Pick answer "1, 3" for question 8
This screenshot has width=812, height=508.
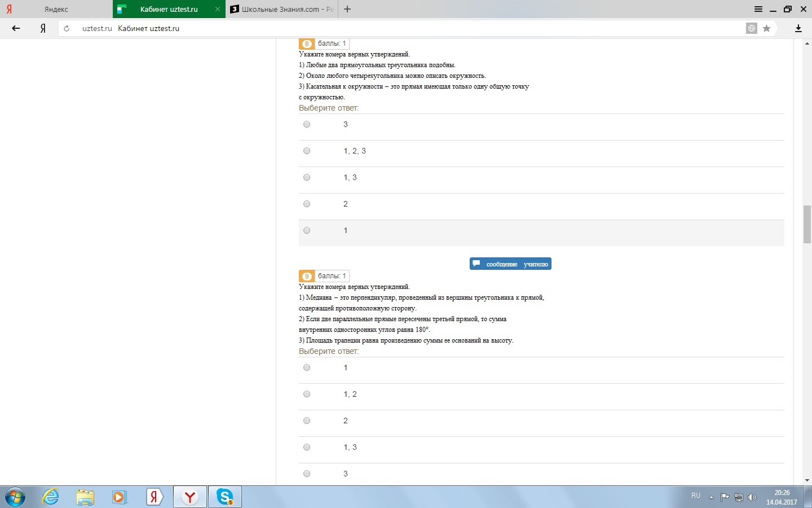(307, 177)
